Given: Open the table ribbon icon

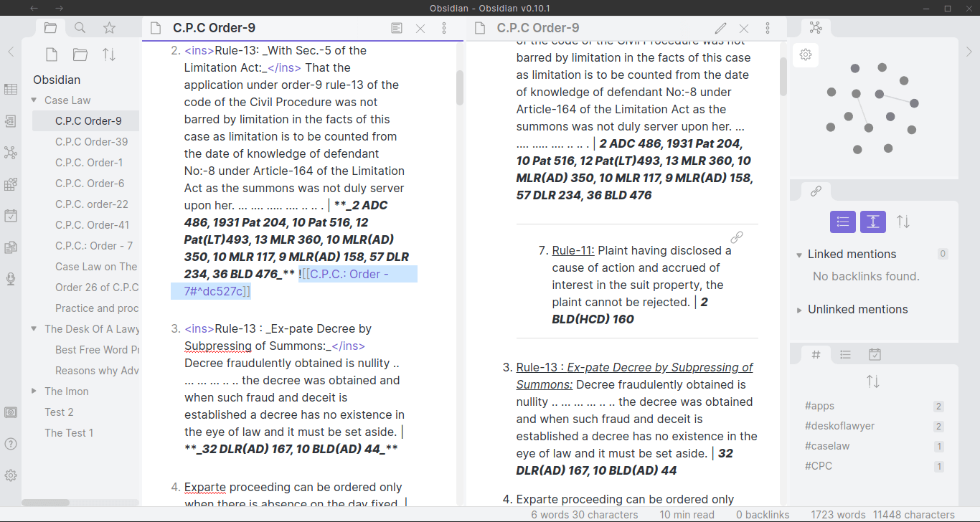Looking at the screenshot, I should tap(11, 90).
